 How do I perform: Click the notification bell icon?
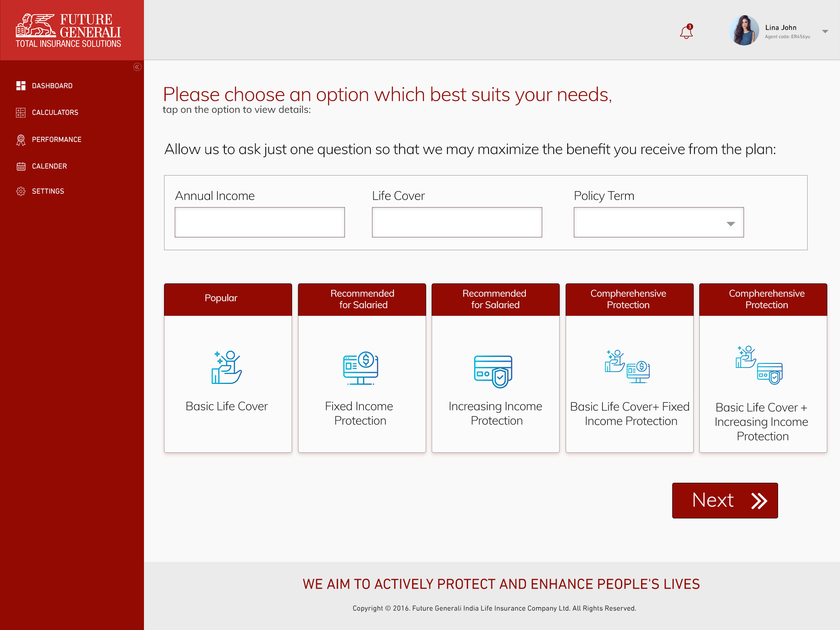686,32
